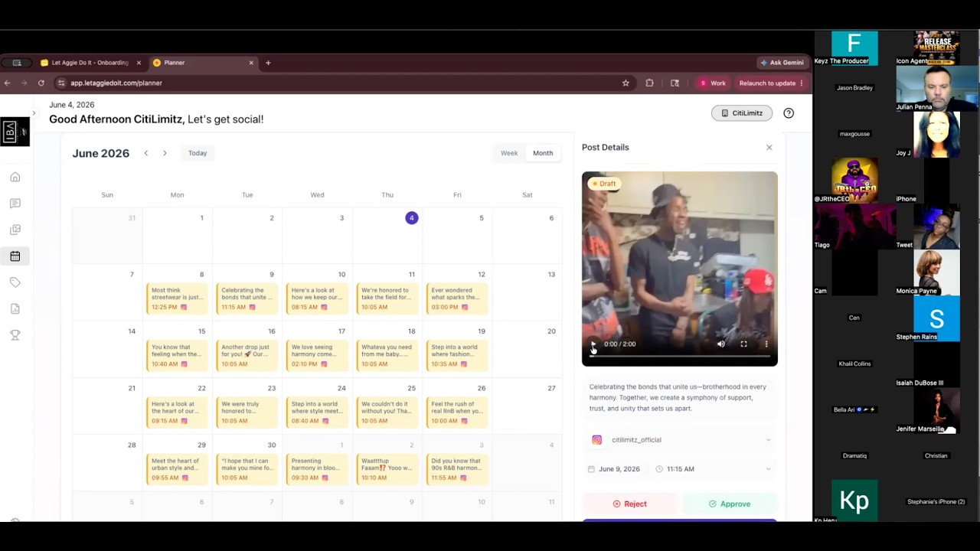Open June 29 post Meet the heart
The width and height of the screenshot is (980, 551).
(177, 469)
